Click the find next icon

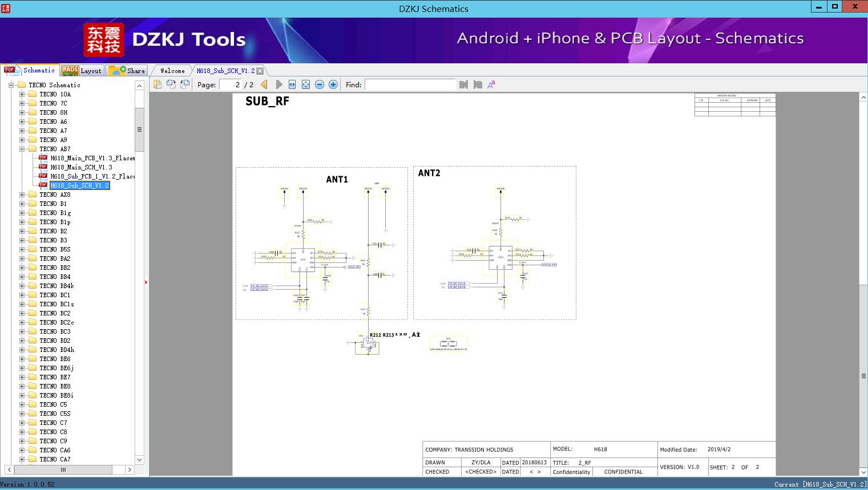click(478, 84)
